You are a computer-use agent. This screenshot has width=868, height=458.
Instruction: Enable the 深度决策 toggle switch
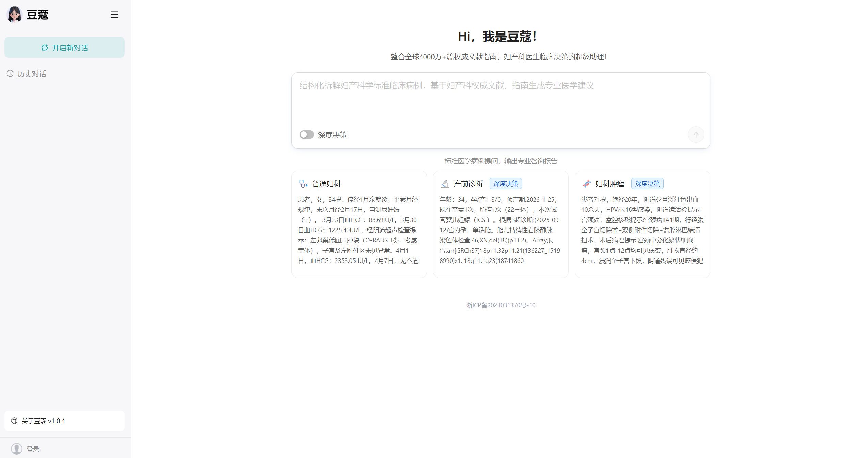[306, 135]
